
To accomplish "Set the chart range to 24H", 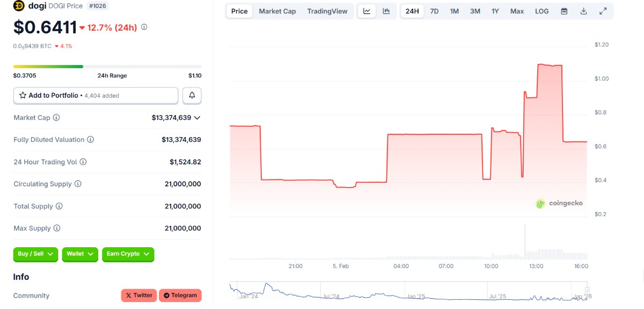I will 412,11.
